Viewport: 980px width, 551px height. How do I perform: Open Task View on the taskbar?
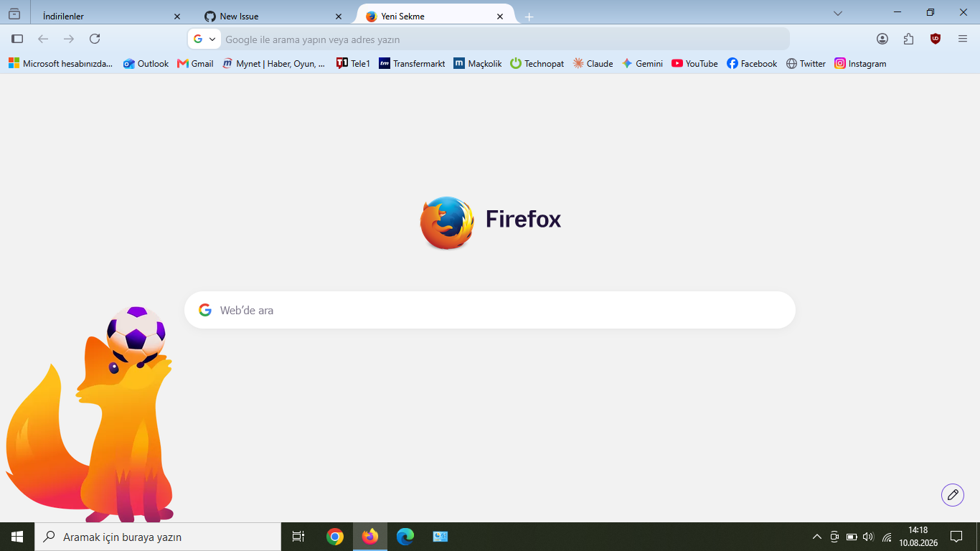298,537
